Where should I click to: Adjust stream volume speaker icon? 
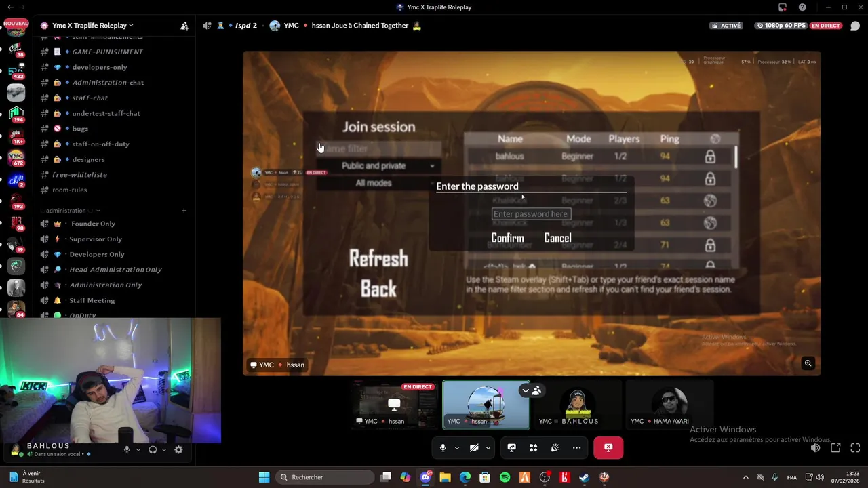pyautogui.click(x=816, y=448)
